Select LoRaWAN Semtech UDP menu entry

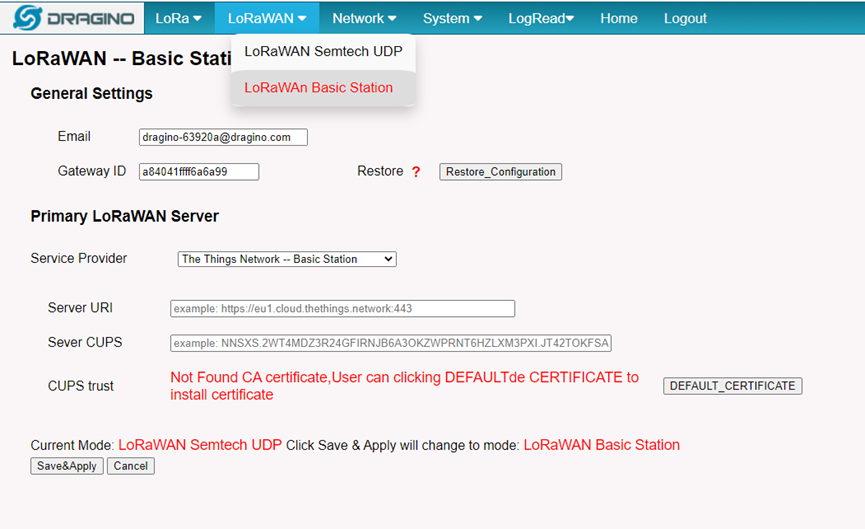click(323, 51)
